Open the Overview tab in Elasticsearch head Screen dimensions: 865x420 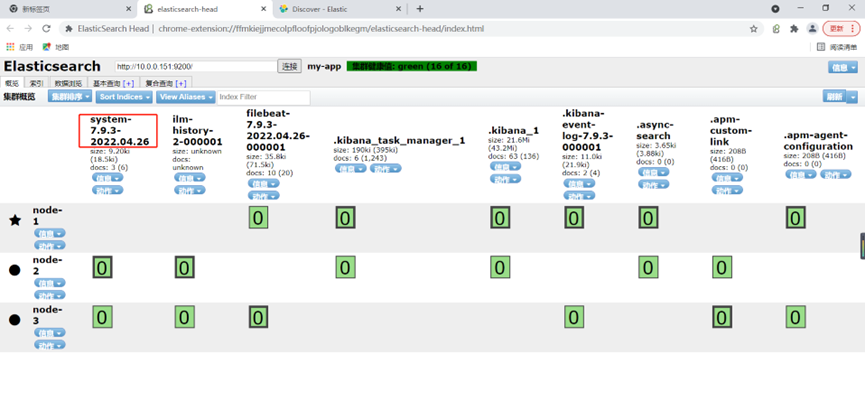[x=12, y=83]
